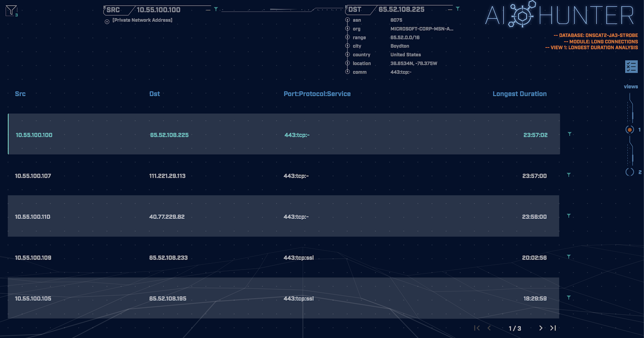Click destination 111.221.29.113 in the table
Viewport: 644px width, 338px height.
click(x=167, y=176)
